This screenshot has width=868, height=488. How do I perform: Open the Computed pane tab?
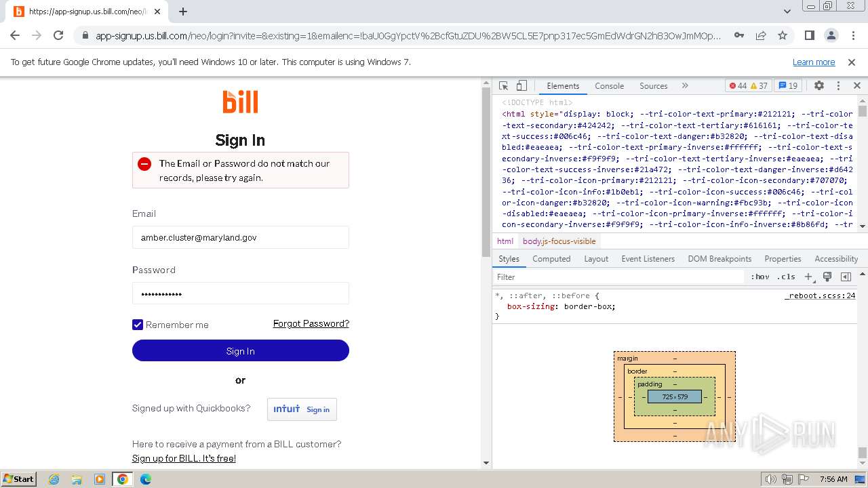(551, 259)
